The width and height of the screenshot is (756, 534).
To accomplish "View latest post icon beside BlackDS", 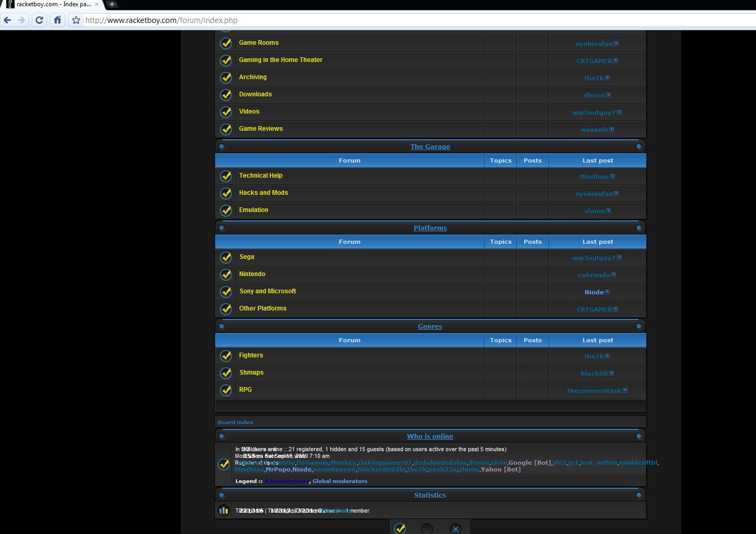I will click(x=611, y=374).
